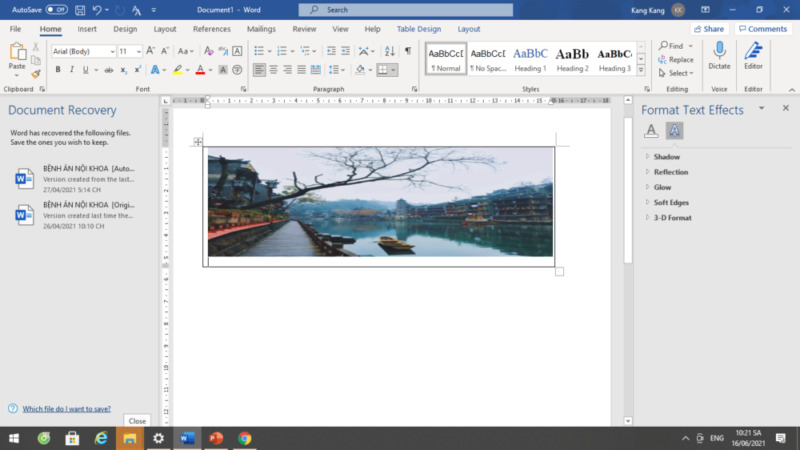
Task: Align paragraph text to the right
Action: 288,70
